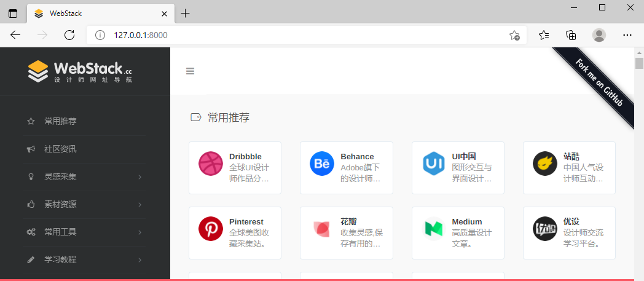Open the Pinterest card title link
Viewport: 644px width, 281px height.
pos(246,222)
